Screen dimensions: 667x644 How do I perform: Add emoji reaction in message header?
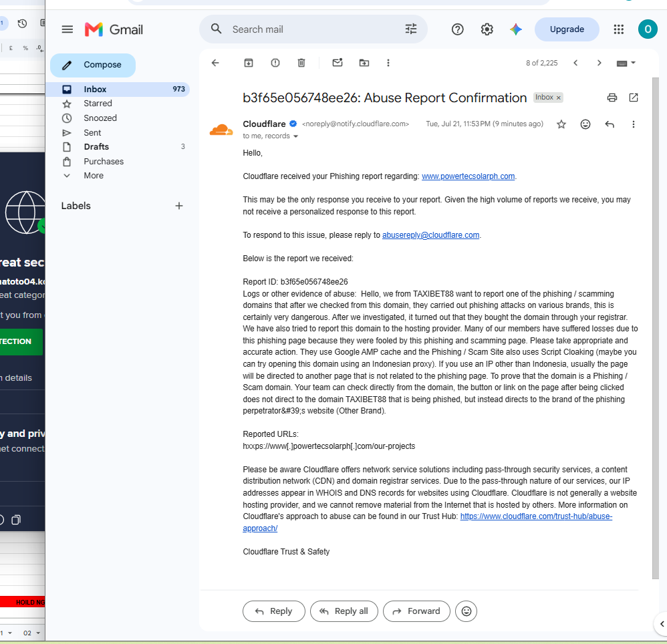coord(585,124)
